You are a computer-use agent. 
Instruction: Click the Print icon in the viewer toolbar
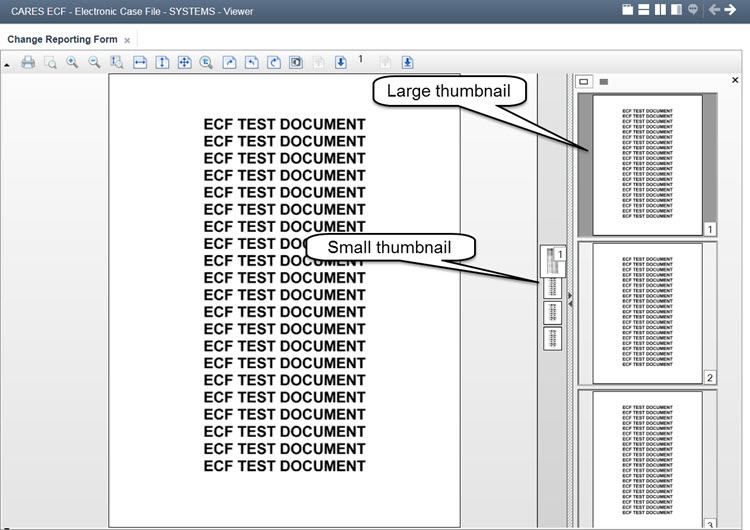(28, 62)
